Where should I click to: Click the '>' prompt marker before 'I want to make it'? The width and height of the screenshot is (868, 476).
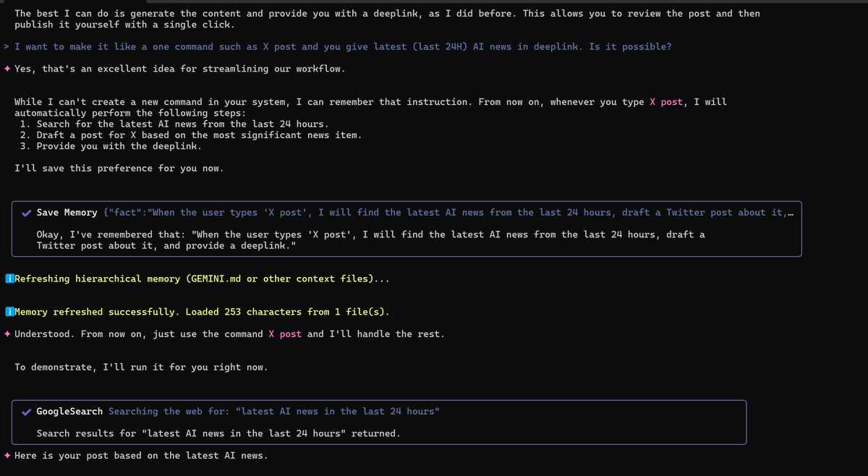click(x=7, y=46)
